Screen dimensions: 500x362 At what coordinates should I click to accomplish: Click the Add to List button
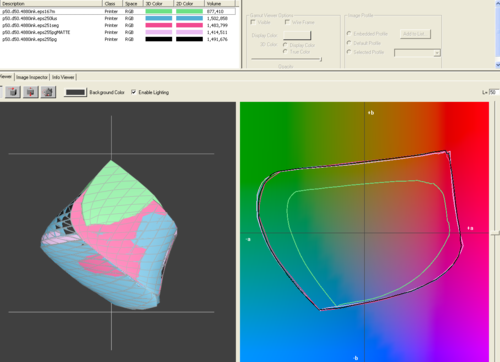415,34
